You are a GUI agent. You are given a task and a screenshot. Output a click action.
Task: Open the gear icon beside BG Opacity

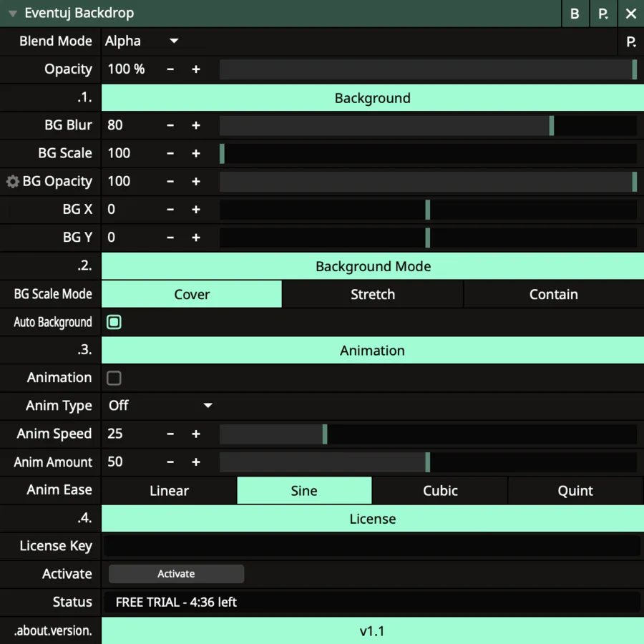tap(12, 182)
